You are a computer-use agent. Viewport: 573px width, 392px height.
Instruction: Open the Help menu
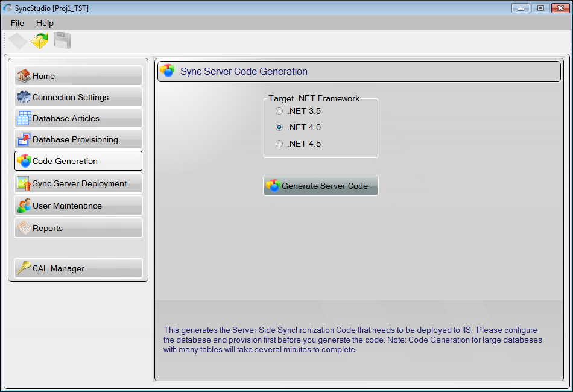point(45,23)
